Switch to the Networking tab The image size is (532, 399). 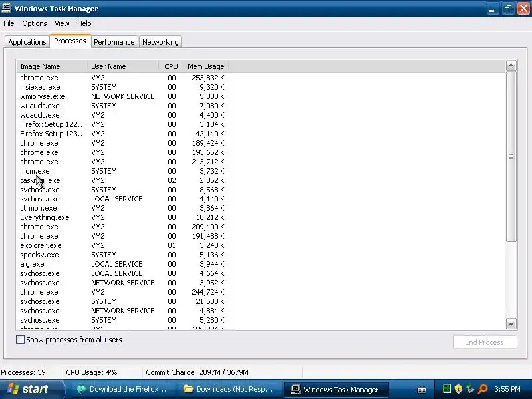coord(160,42)
